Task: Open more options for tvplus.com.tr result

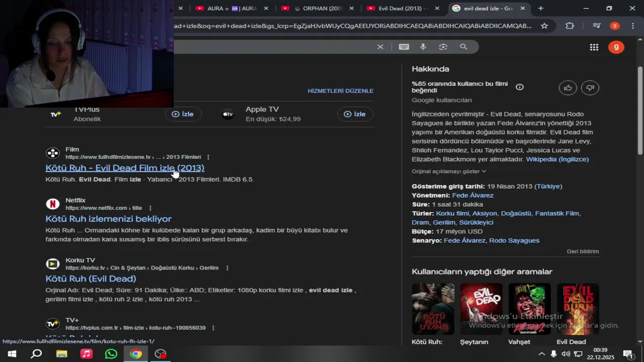Action: [213, 328]
